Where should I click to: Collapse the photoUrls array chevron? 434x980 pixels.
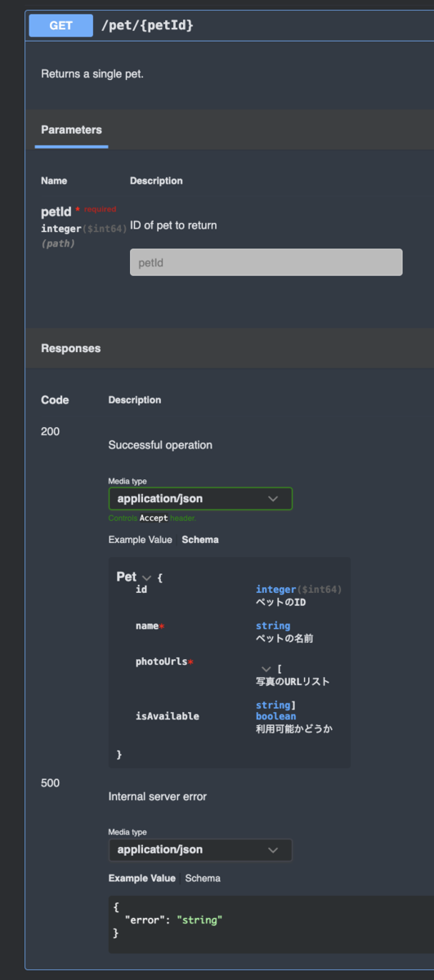click(x=266, y=669)
